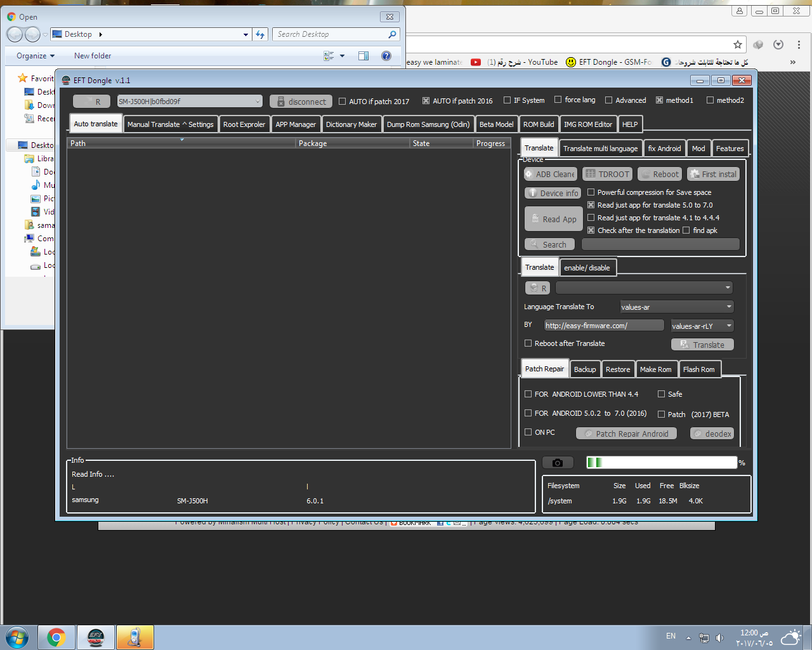Click the field next to Search button
The height and width of the screenshot is (650, 812).
660,244
